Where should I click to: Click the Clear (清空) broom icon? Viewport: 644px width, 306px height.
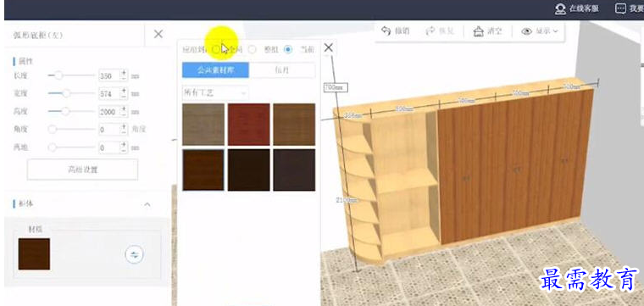[x=478, y=31]
